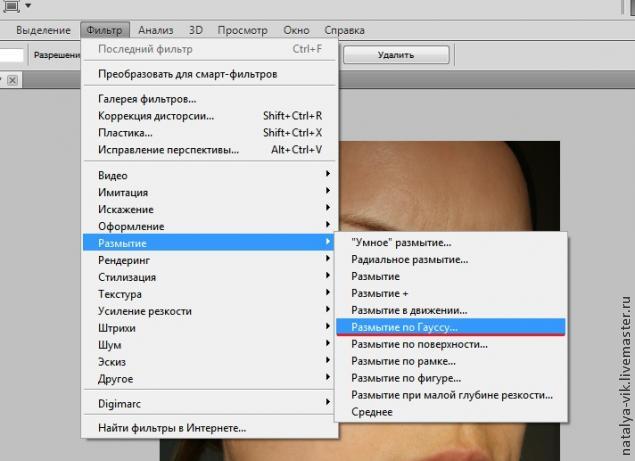Viewport: 635px width, 461px height.
Task: Open the Пластика... filter
Action: [210, 133]
